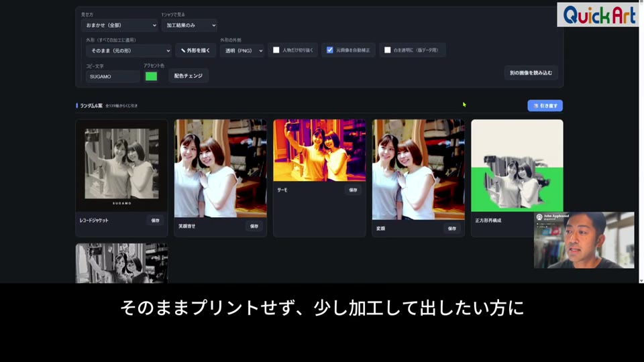Select the 笑顔寄せ thumbnail
Screen dimensions: 644x362
(x=221, y=168)
